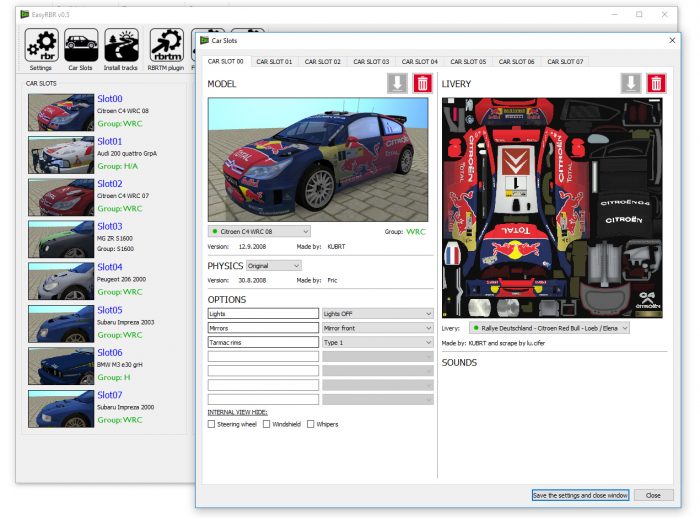Select Slot02 Citroen C4 WRC 07 thumbnail
Viewport: 700px width, 518px height.
pos(61,197)
